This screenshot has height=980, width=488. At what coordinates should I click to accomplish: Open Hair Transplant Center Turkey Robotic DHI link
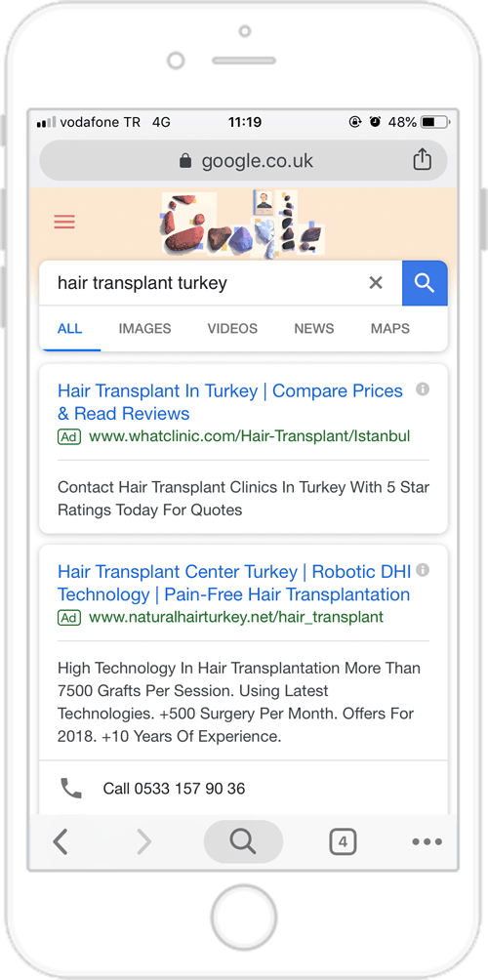click(234, 583)
